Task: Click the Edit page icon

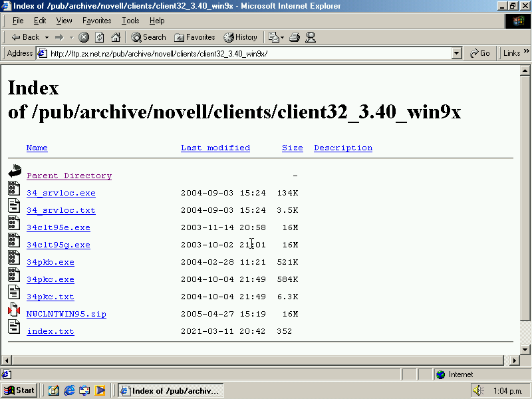Action: 273,37
